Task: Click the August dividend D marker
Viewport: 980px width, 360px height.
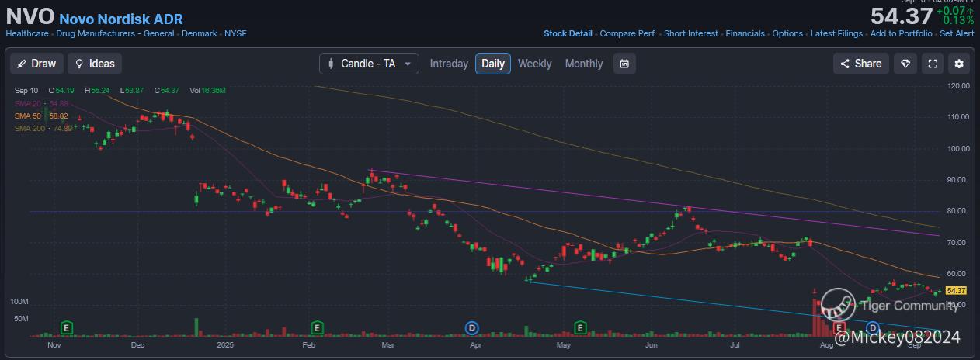Action: (872, 327)
